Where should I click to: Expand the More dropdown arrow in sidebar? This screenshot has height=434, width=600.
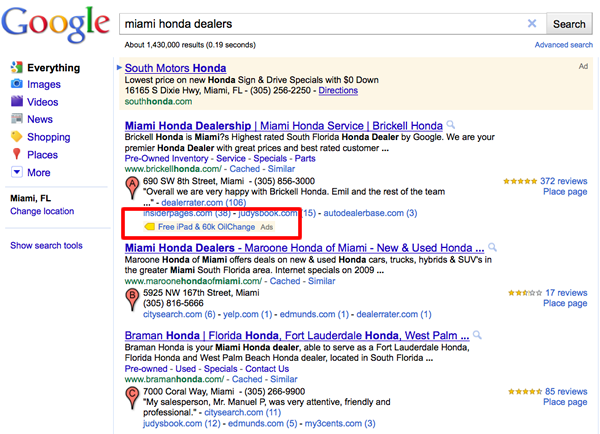pyautogui.click(x=16, y=172)
